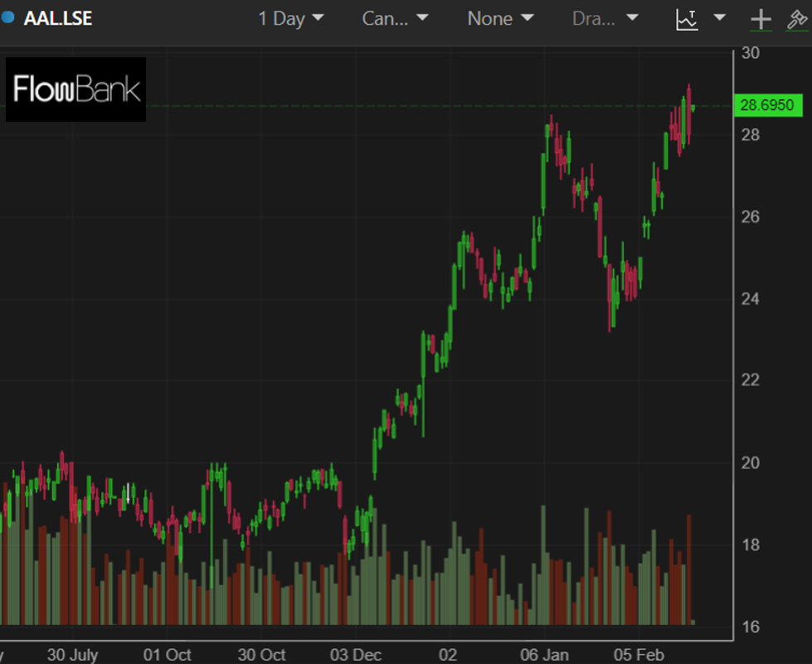Screen dimensions: 812x664
Task: Click the 22 price axis label
Action: [x=751, y=380]
